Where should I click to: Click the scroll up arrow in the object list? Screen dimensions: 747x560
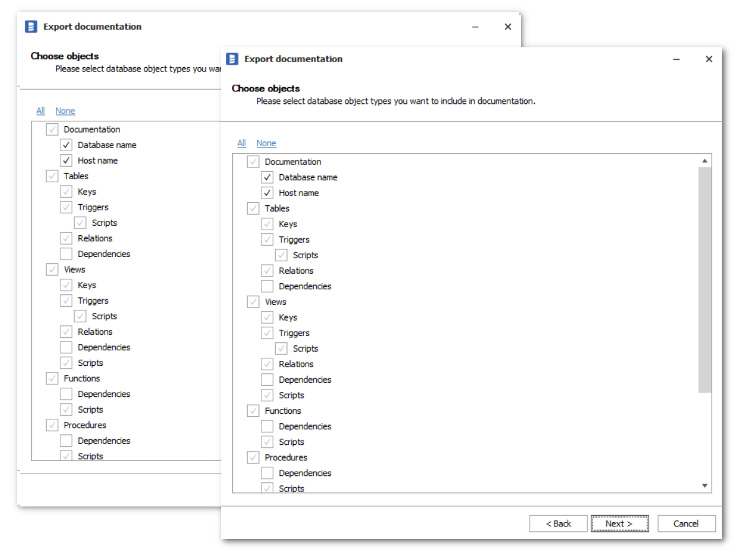click(x=705, y=161)
